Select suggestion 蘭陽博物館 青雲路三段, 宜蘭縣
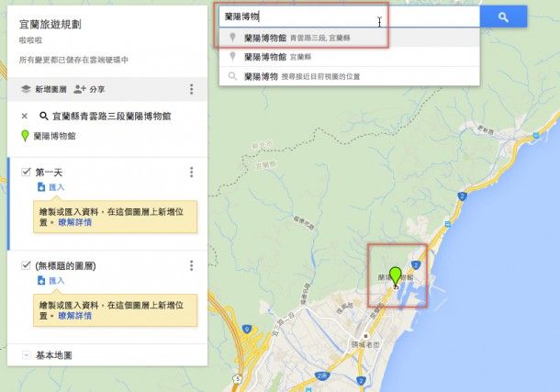Screen dimensions: 560x392 349,38
